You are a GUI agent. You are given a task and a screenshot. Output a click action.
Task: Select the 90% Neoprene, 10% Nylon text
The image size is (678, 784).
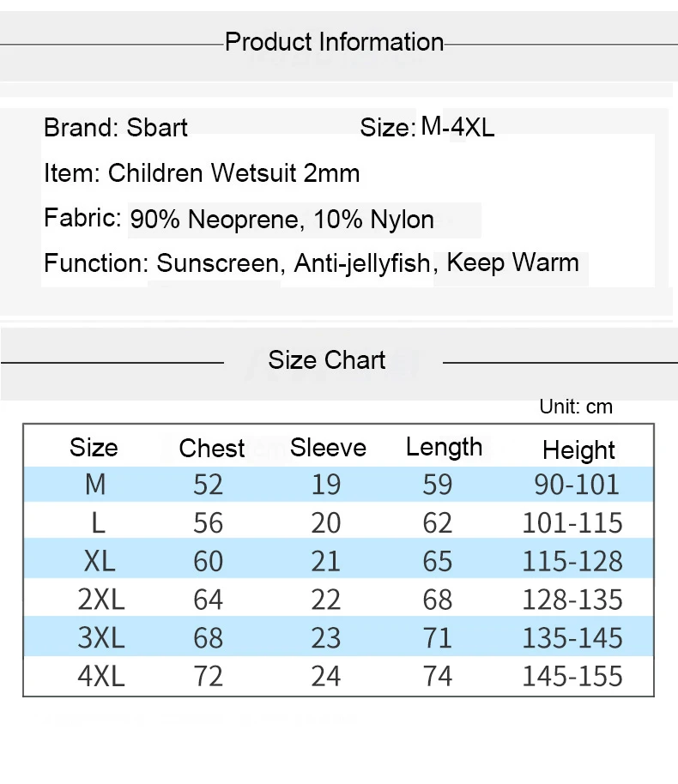tap(282, 220)
